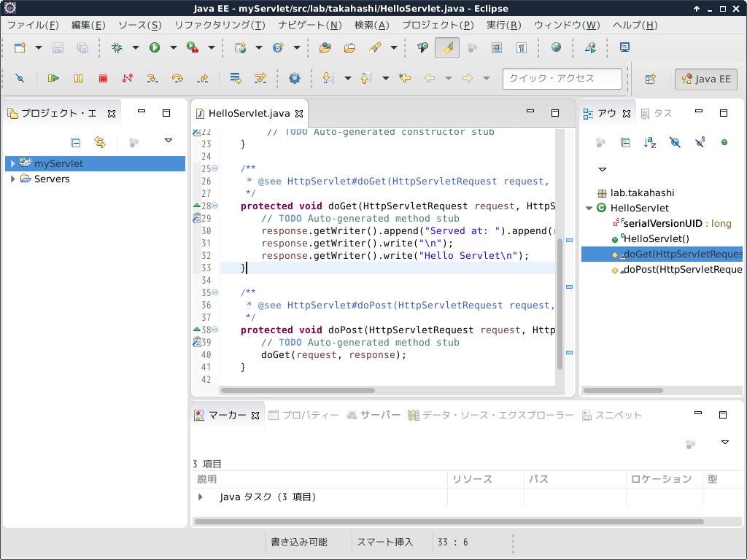The width and height of the screenshot is (747, 560).
Task: Click the Skip All Breakpoints icon
Action: coord(20,78)
